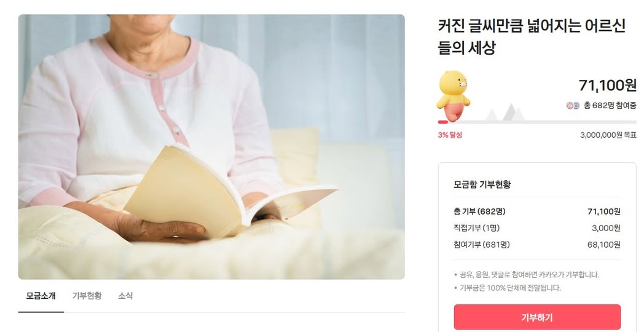Click the 직접기부 (1명) row

[x=537, y=228]
